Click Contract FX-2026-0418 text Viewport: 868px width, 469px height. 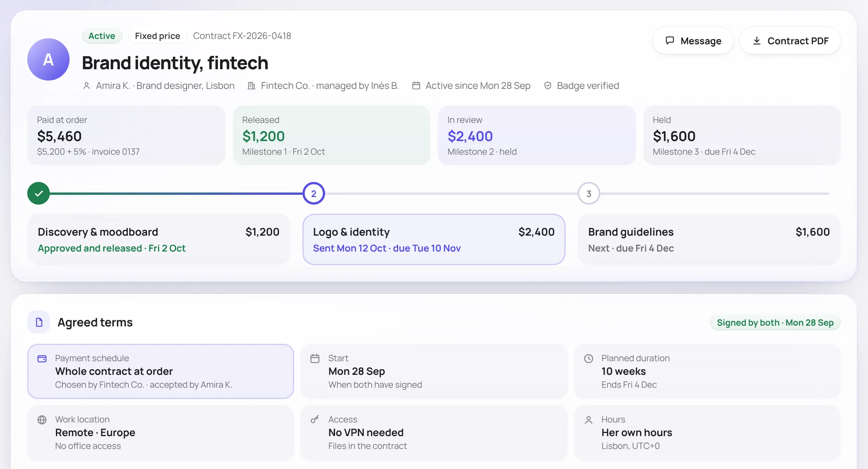point(242,36)
